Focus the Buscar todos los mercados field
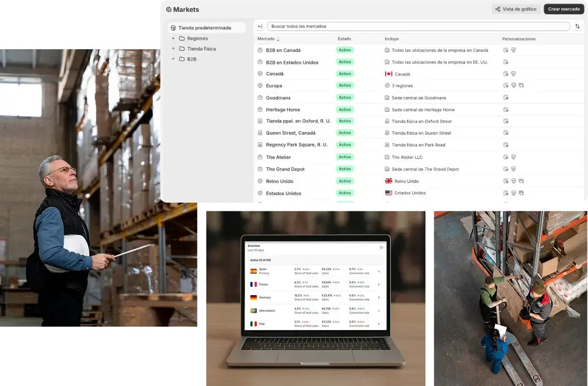Image resolution: width=588 pixels, height=386 pixels. tap(418, 27)
